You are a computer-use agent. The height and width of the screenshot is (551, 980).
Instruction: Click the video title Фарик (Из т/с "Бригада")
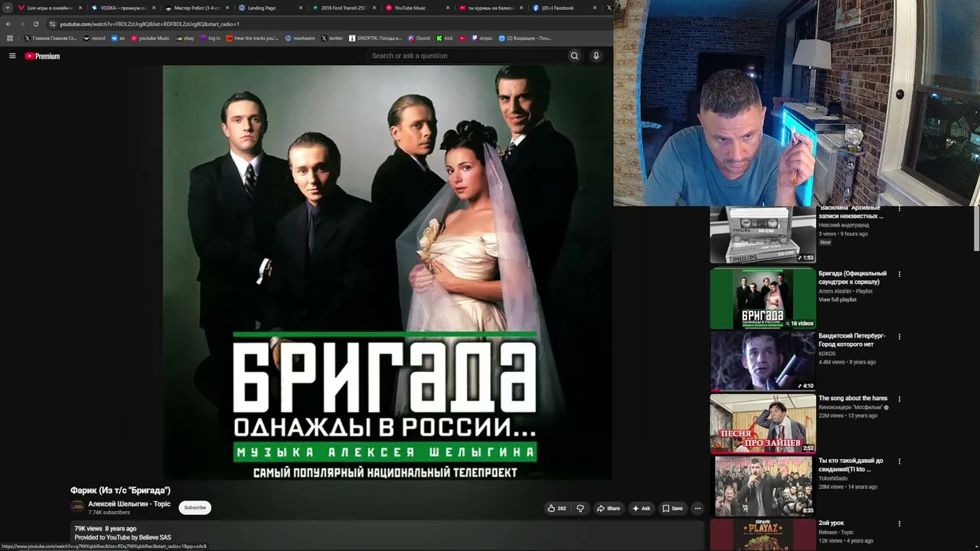[x=120, y=490]
